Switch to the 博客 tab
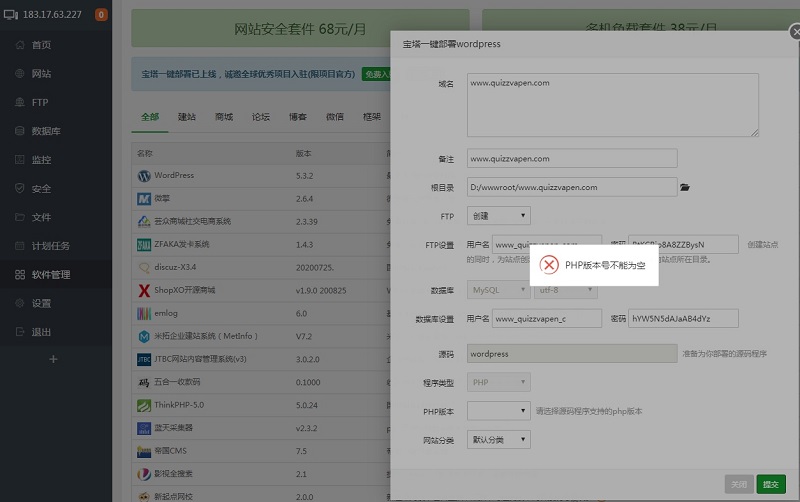 click(298, 117)
